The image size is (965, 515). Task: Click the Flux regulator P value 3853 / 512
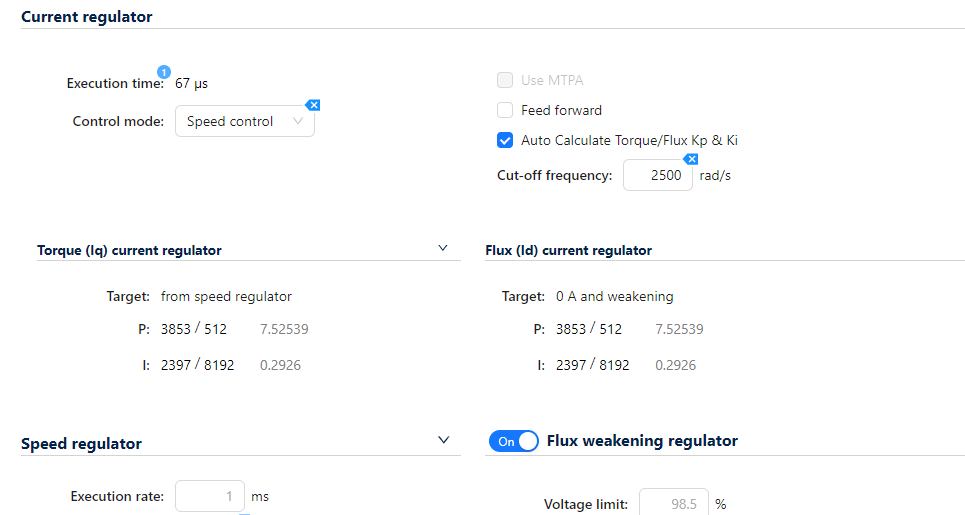(589, 329)
